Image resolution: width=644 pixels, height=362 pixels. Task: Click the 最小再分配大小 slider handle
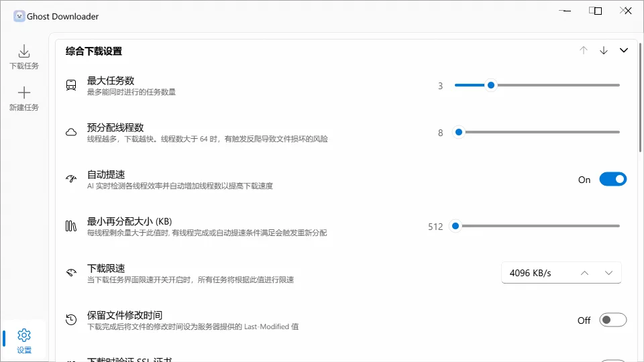[x=455, y=226]
